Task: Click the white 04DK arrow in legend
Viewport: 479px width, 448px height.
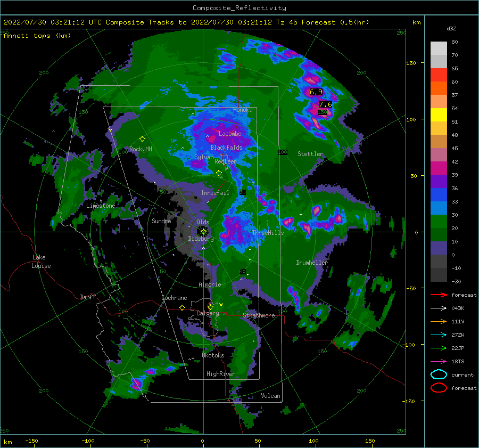Action: coord(439,308)
